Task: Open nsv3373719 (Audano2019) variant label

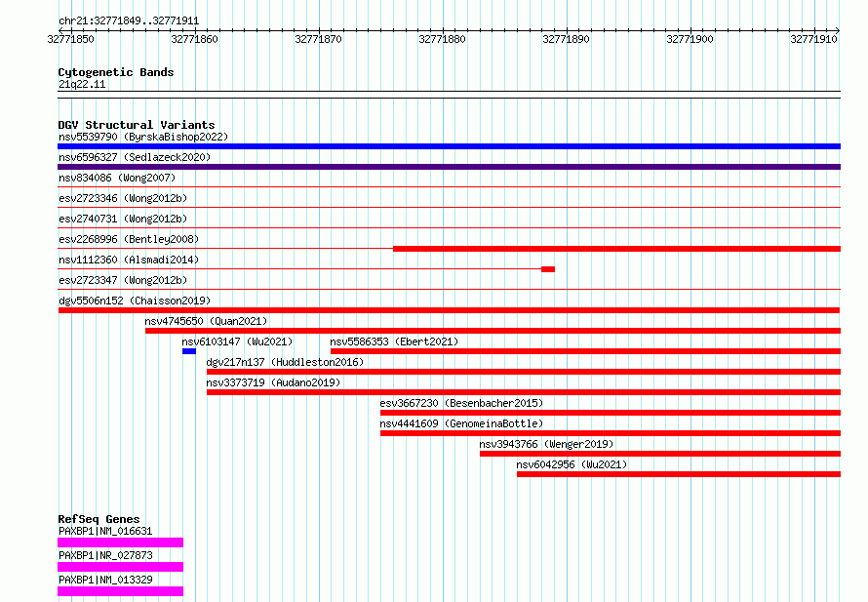Action: point(273,382)
